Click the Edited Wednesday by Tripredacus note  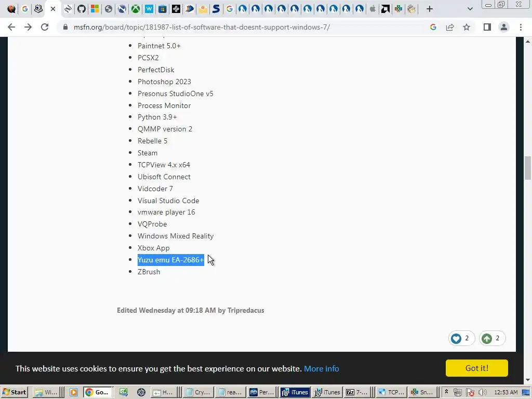click(191, 311)
